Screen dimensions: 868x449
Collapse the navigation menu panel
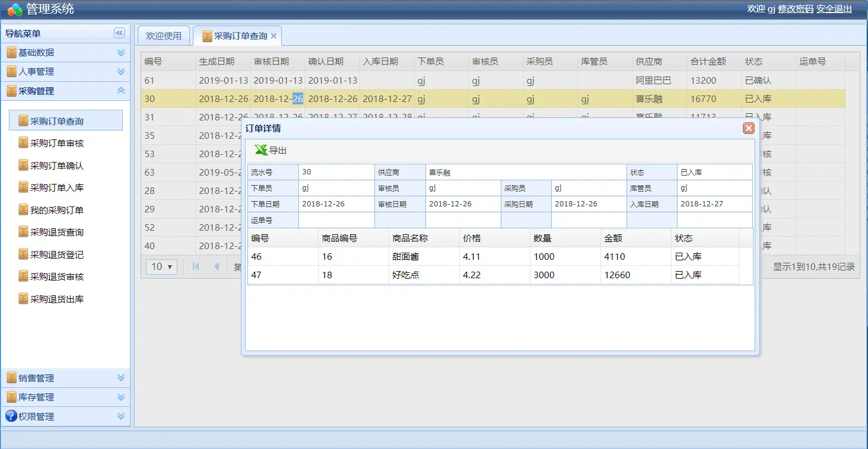point(119,33)
